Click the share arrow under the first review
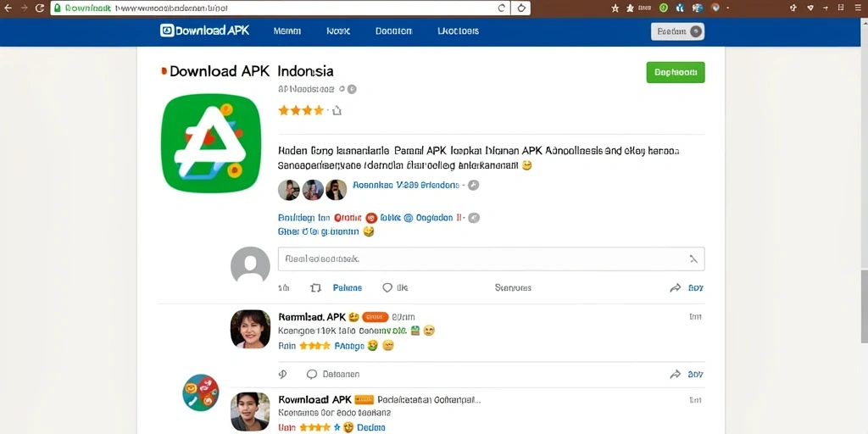Viewport: 868px width, 434px height. point(675,374)
